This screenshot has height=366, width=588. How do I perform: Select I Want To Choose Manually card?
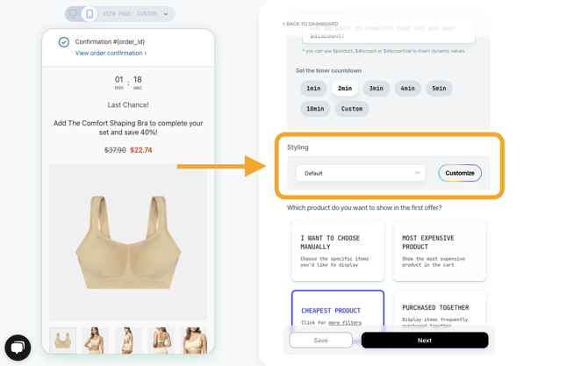pos(338,250)
